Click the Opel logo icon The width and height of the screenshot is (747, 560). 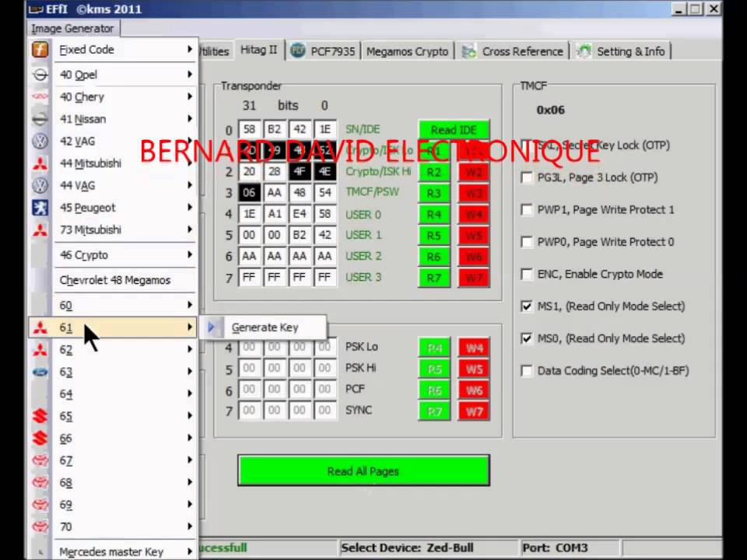tap(40, 75)
